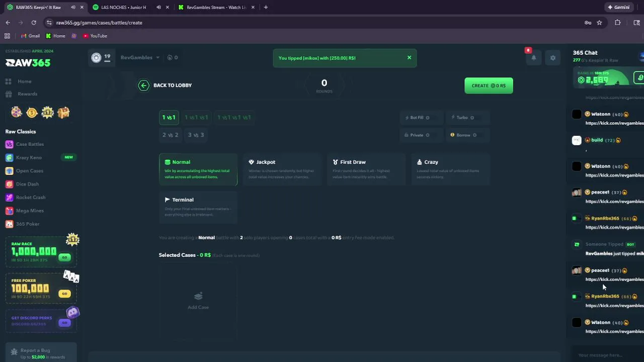Open the gold coin reward icon

tap(32, 113)
